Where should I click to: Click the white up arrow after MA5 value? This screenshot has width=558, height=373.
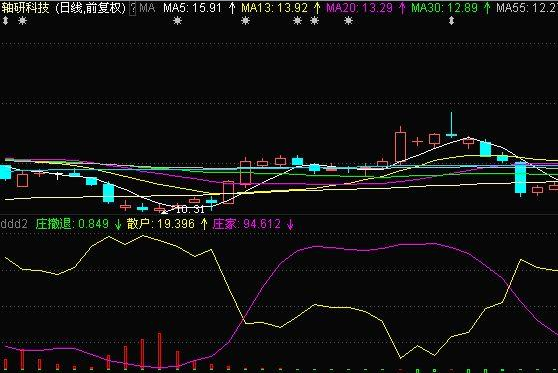[x=232, y=8]
